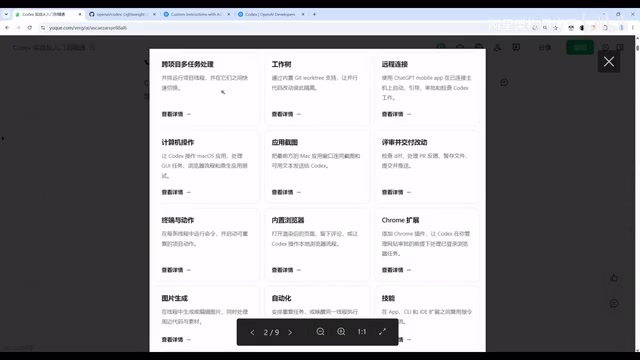Click 查看详情 under 应用截图
The image size is (640, 360).
coord(286,192)
